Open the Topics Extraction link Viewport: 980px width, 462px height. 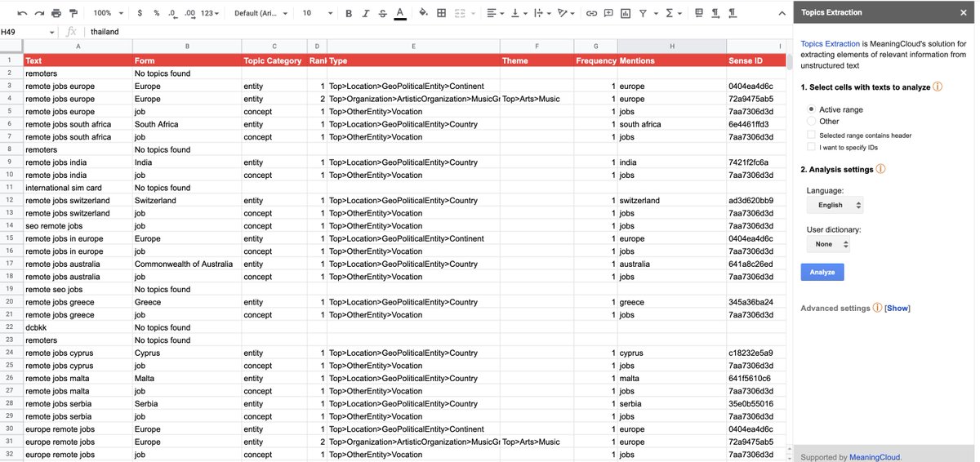coord(830,43)
